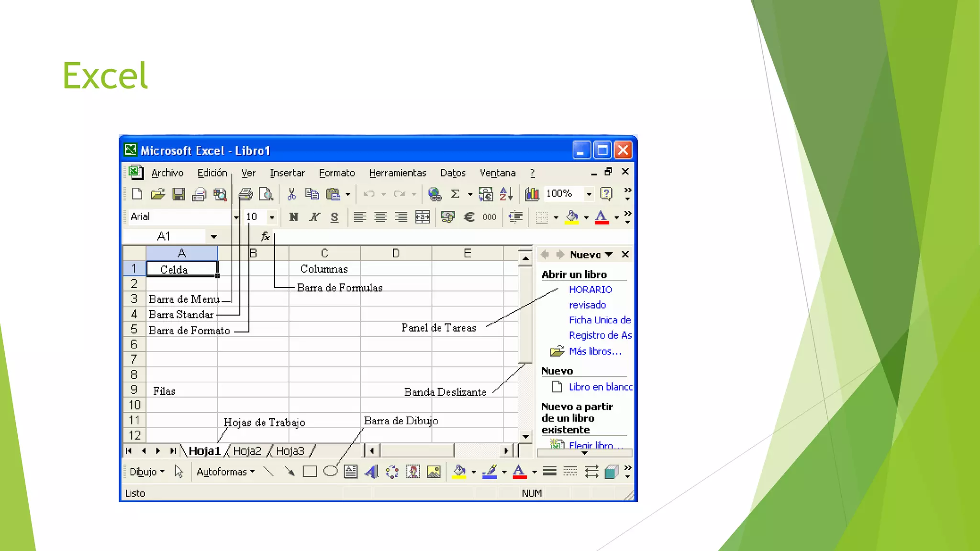This screenshot has height=551, width=980.
Task: Open the zoom 100% dropdown
Action: (589, 194)
